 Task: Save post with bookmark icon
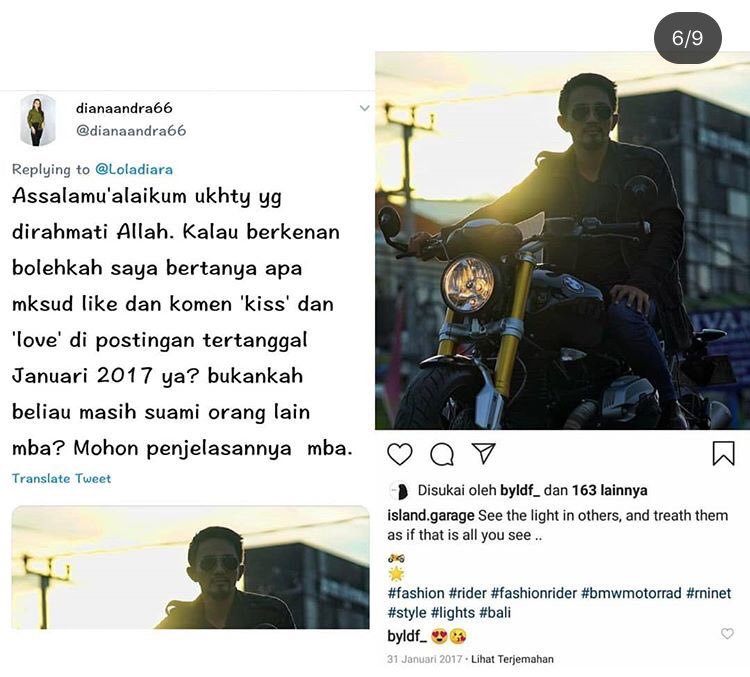pyautogui.click(x=723, y=453)
